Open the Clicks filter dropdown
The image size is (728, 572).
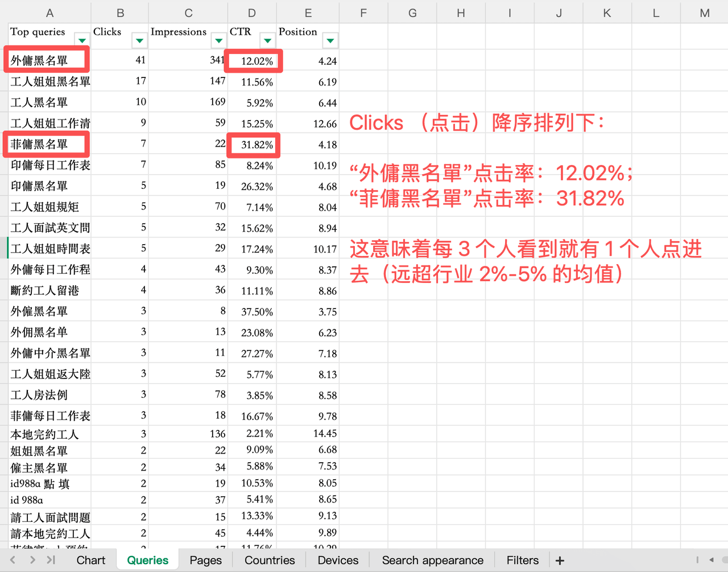point(139,41)
